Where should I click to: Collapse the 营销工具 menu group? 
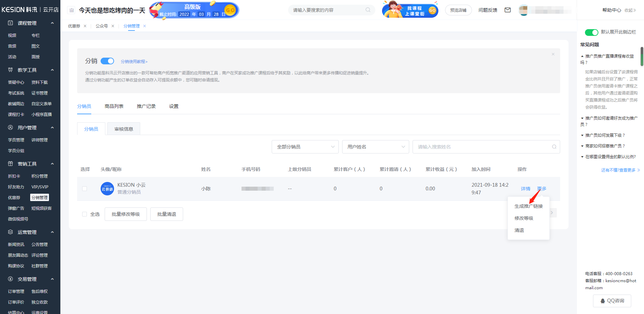pos(52,164)
